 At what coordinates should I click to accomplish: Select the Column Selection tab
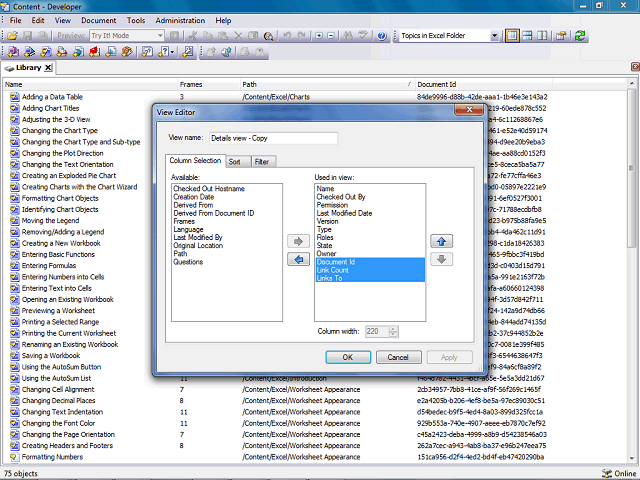pyautogui.click(x=195, y=160)
